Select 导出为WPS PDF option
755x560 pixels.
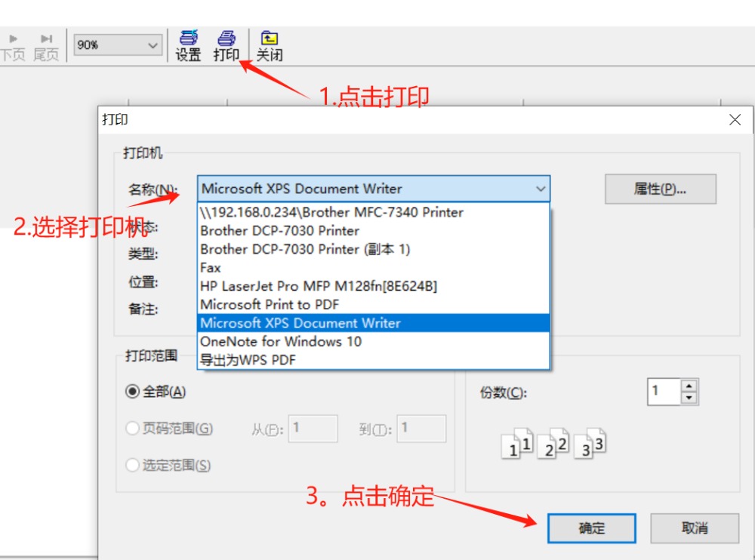pyautogui.click(x=373, y=360)
